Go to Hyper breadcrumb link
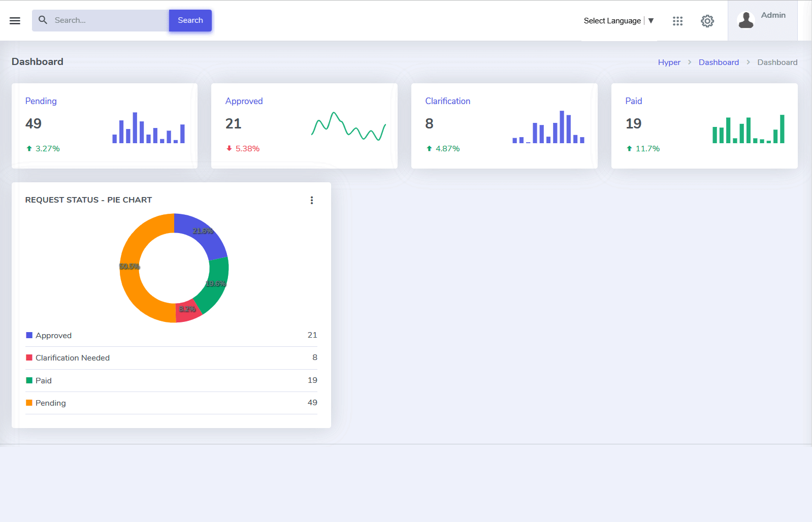This screenshot has width=812, height=522. 669,62
